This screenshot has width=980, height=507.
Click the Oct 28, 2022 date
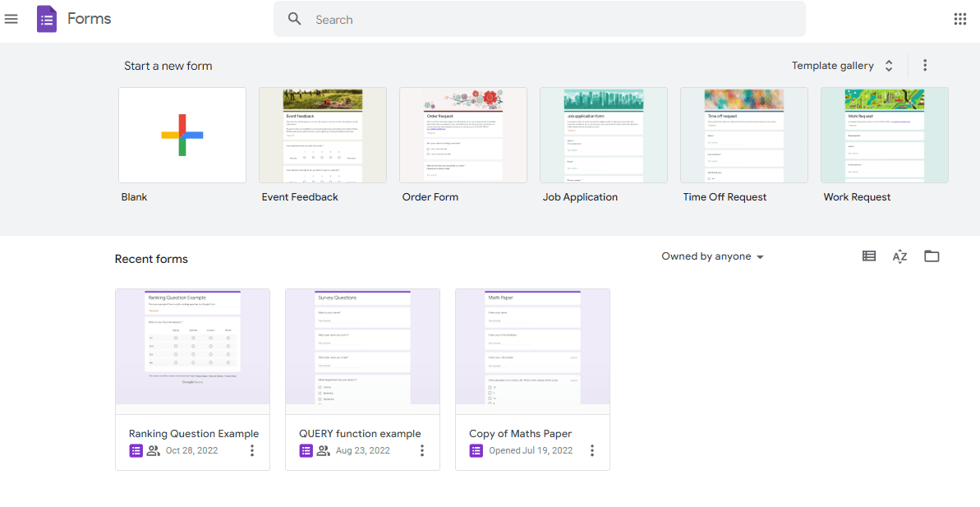pyautogui.click(x=192, y=450)
